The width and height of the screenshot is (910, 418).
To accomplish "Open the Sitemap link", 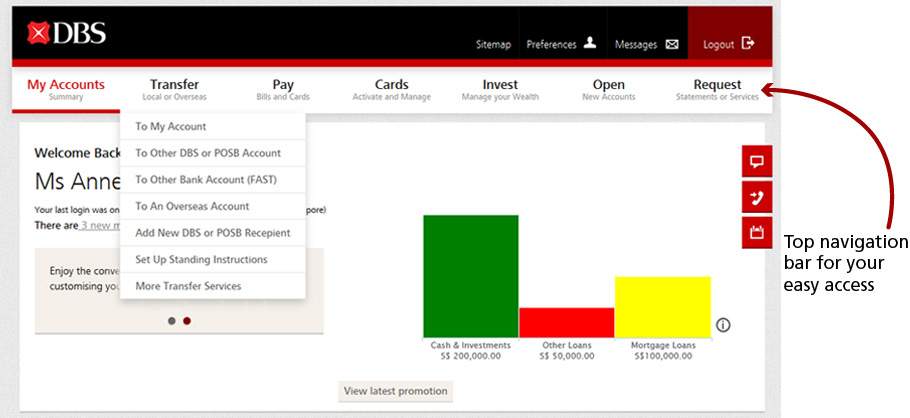I will click(493, 45).
